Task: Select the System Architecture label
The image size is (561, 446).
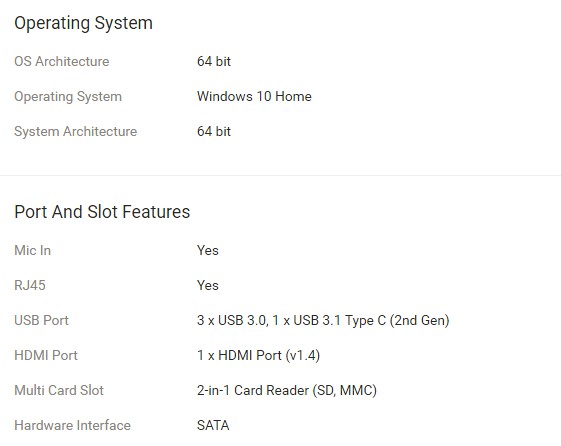Action: point(75,132)
